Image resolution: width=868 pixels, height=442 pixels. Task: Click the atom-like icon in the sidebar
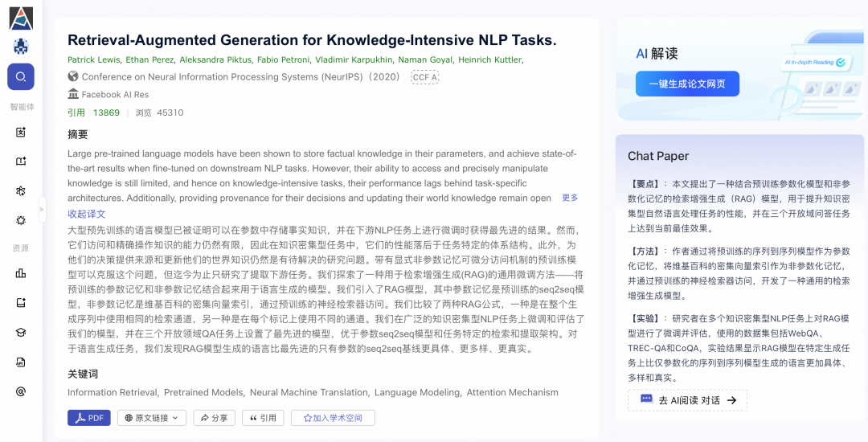21,190
